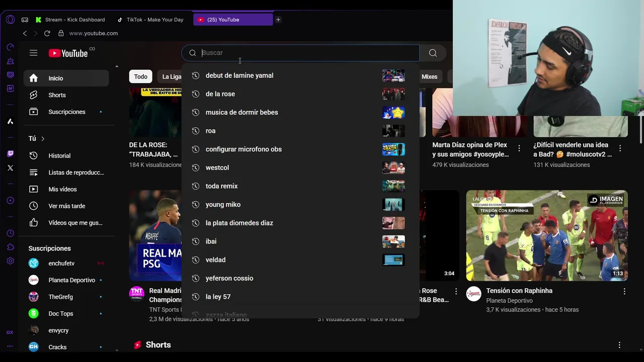
Task: Select suggestion yeferson cossio
Action: tap(300, 278)
